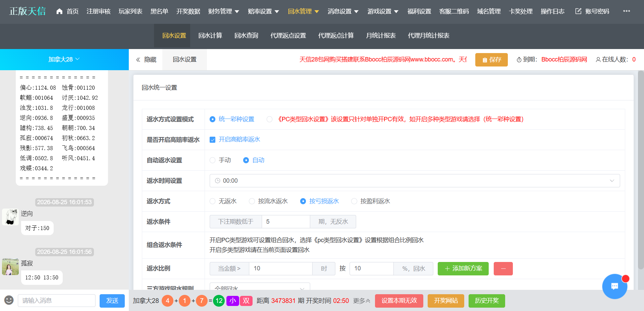Viewport: 644px width, 311px height.
Task: Open 福利设置 in top menu
Action: tap(419, 11)
